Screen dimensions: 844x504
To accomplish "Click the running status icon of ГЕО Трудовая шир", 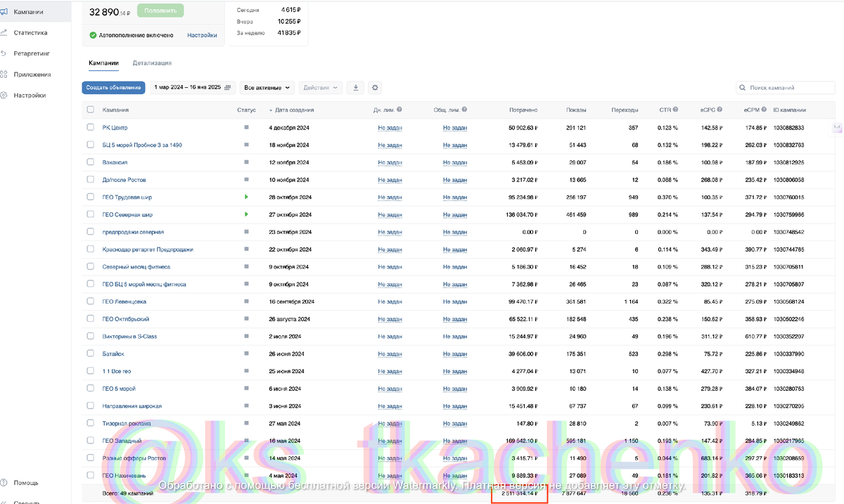I will click(x=247, y=197).
